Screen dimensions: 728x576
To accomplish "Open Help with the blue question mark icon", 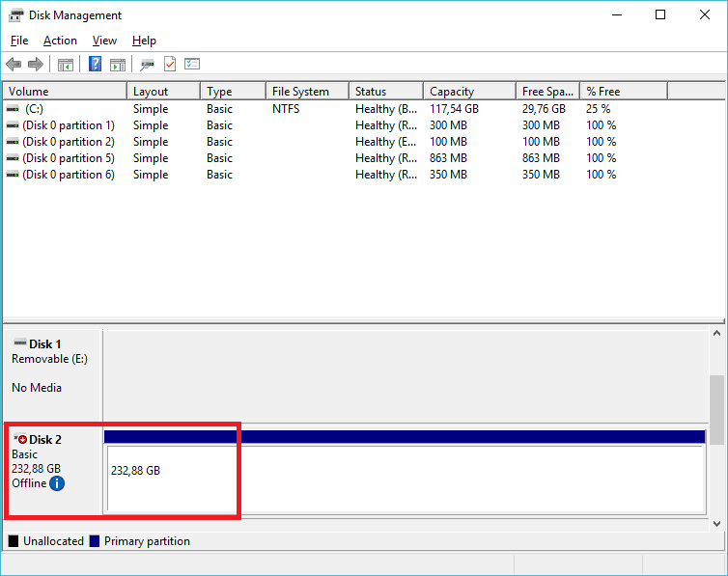I will pyautogui.click(x=95, y=64).
